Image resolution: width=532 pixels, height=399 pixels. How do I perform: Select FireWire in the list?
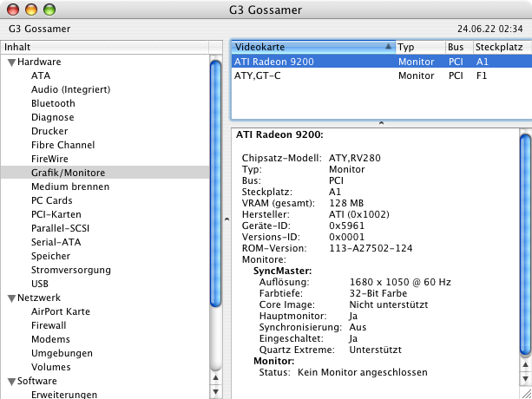click(x=49, y=159)
